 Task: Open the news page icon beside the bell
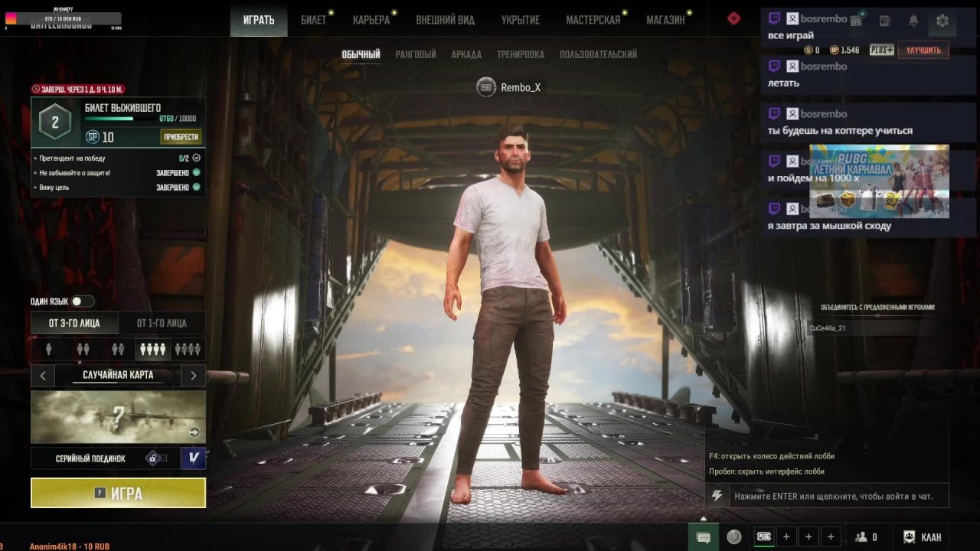[x=884, y=21]
